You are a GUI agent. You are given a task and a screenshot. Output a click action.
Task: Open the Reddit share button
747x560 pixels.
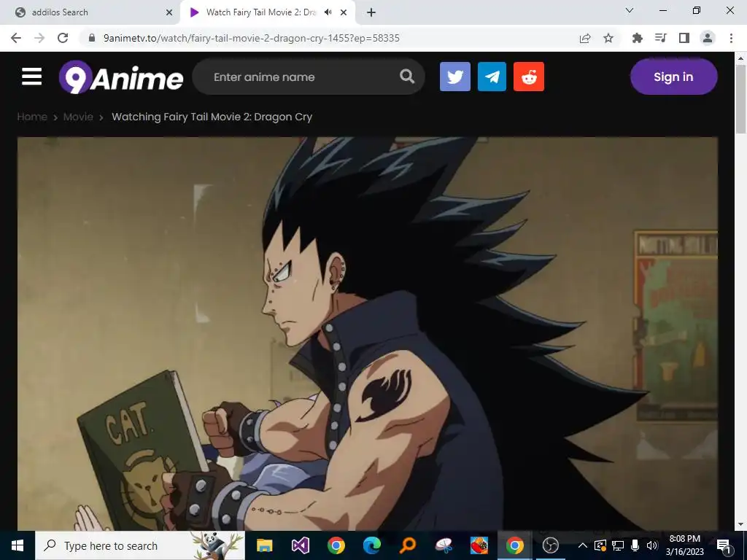(x=529, y=76)
